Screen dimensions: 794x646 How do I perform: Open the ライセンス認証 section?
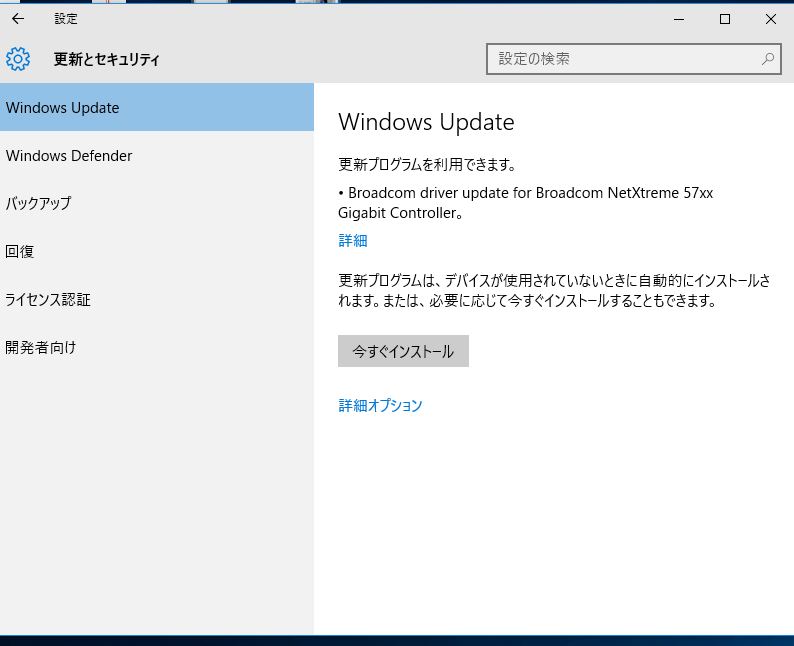156,299
